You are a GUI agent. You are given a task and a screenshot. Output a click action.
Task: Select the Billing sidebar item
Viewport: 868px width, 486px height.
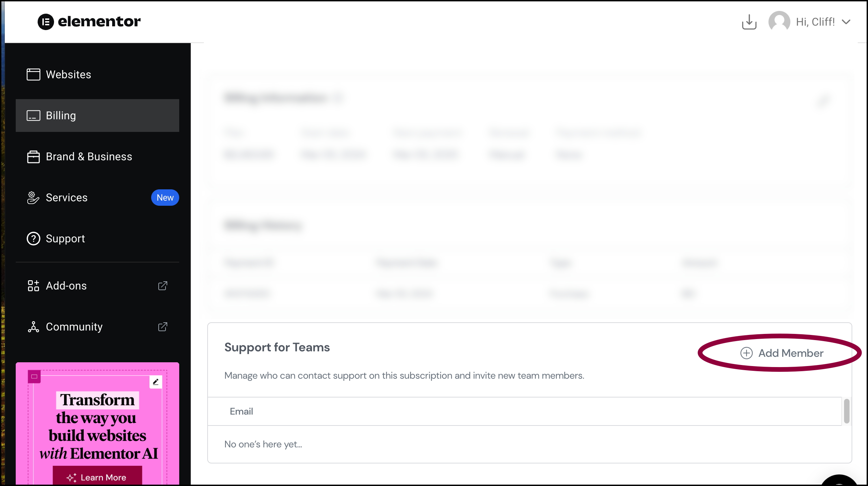point(97,116)
